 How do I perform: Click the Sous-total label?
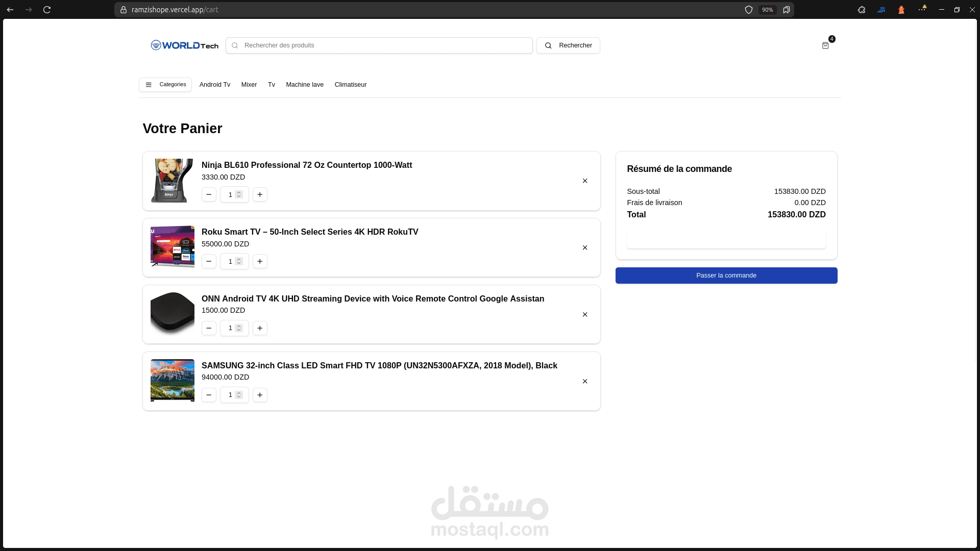tap(643, 191)
